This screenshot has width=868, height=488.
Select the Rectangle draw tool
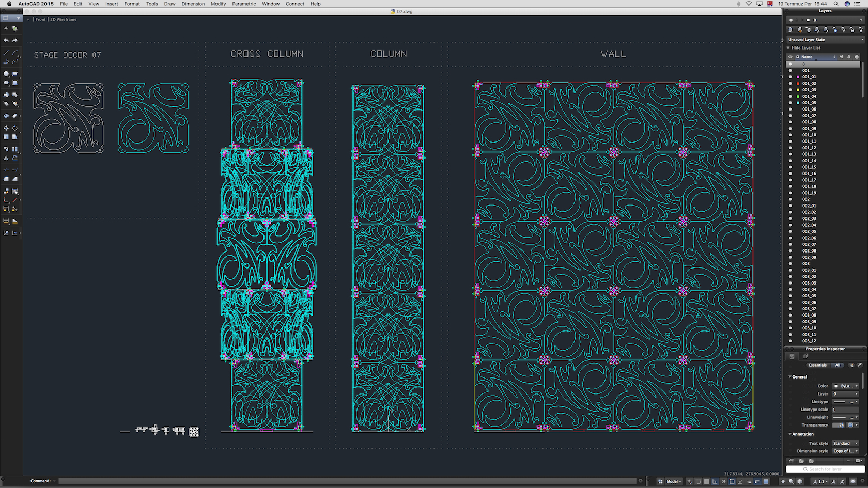(x=15, y=74)
